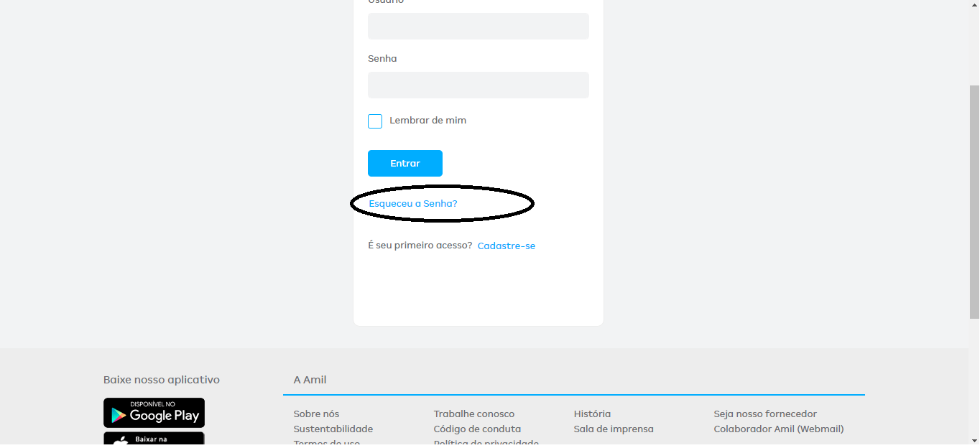This screenshot has height=448, width=980.
Task: Focus the Senha password field
Action: click(x=479, y=85)
